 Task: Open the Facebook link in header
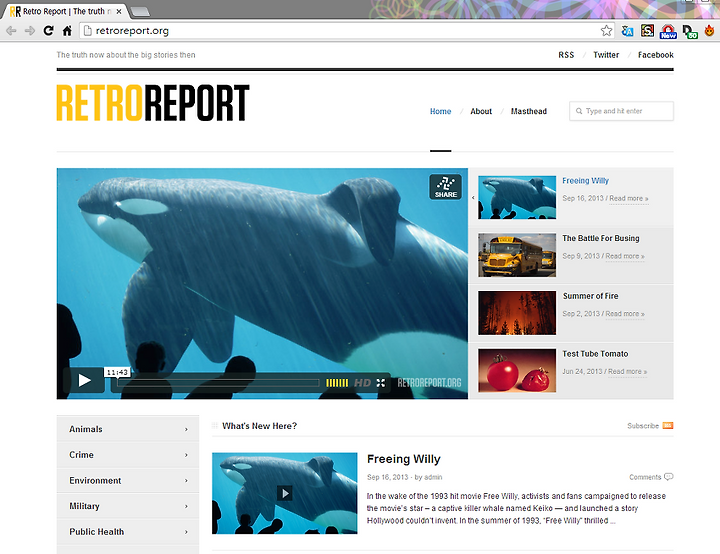click(x=656, y=55)
